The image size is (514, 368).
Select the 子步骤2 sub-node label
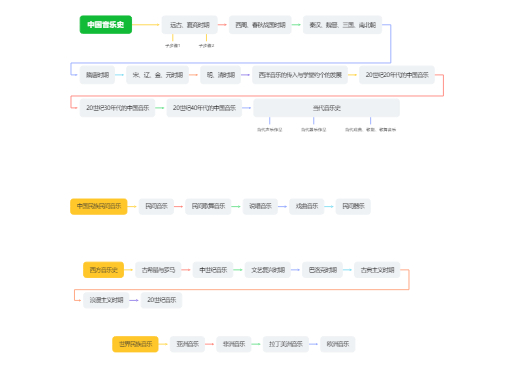(x=206, y=46)
